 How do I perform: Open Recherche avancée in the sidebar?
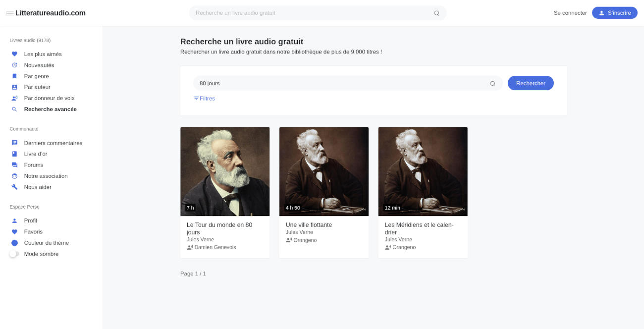click(x=50, y=110)
